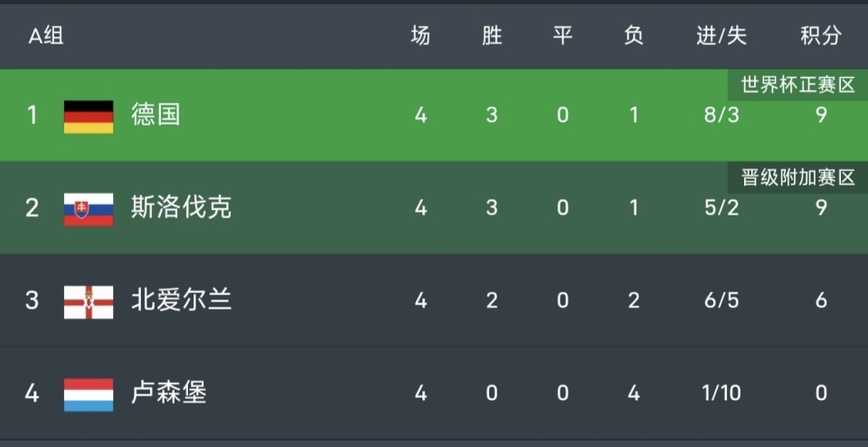Click the 晋级附加赛区 label
The height and width of the screenshot is (447, 868).
pos(797,177)
